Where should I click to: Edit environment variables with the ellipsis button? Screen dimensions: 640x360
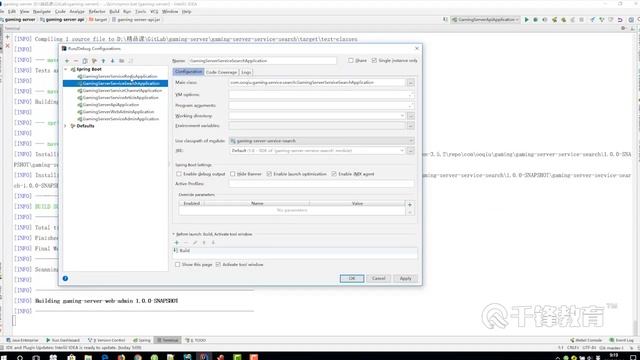[411, 126]
